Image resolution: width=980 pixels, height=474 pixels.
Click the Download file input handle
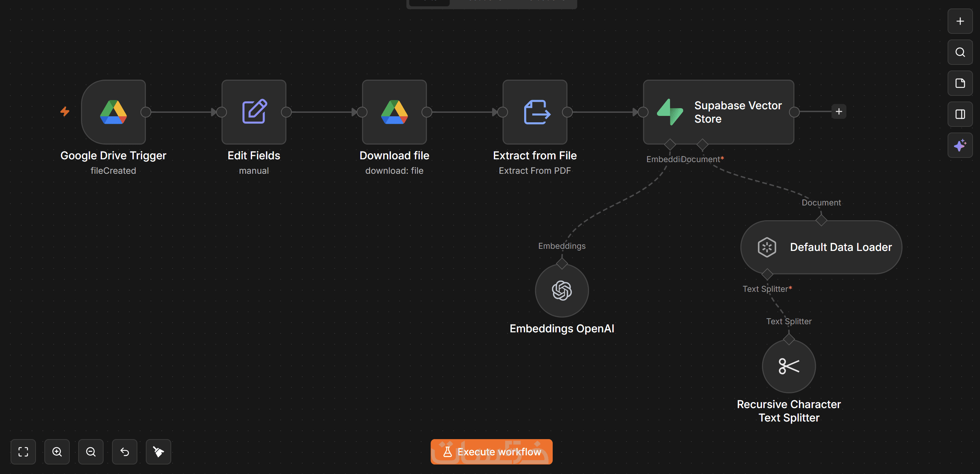point(362,112)
